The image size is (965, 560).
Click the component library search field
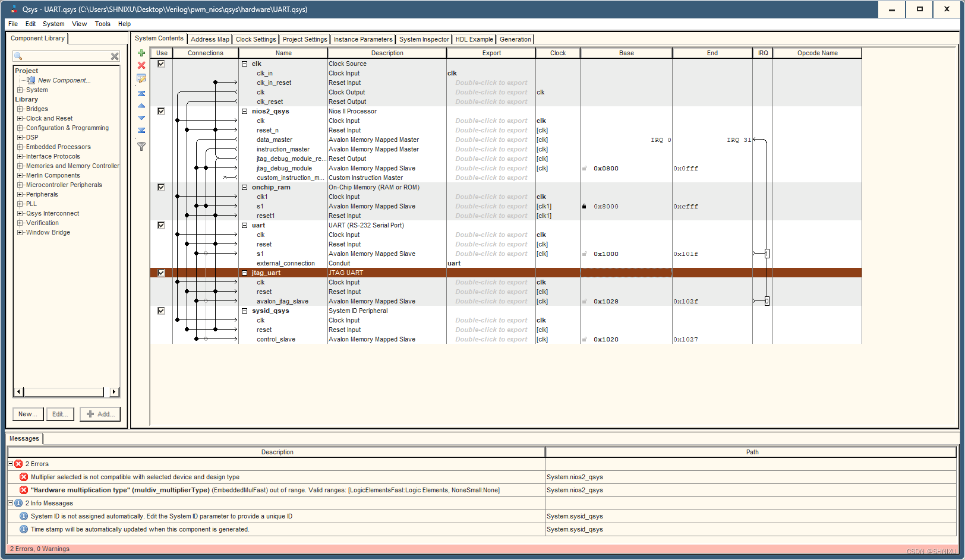(x=67, y=56)
